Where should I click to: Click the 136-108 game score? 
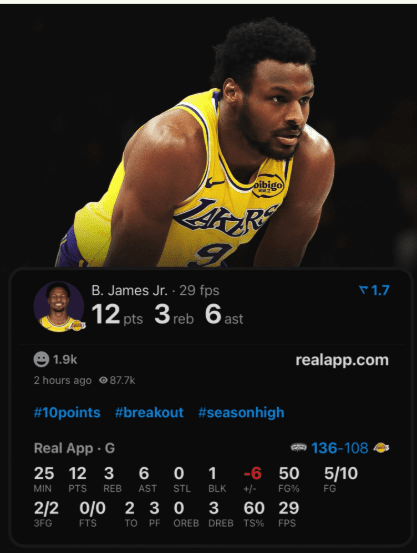(340, 448)
